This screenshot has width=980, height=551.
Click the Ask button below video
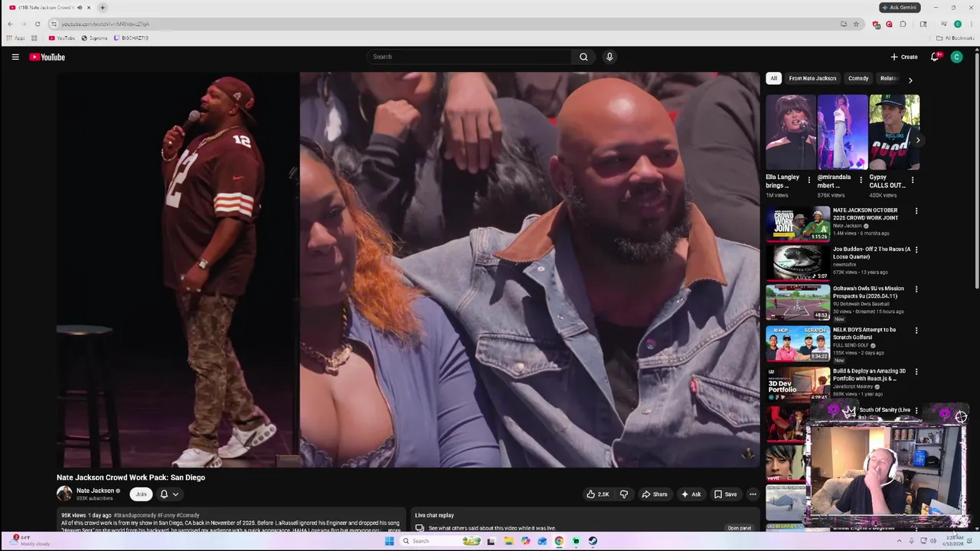click(691, 494)
